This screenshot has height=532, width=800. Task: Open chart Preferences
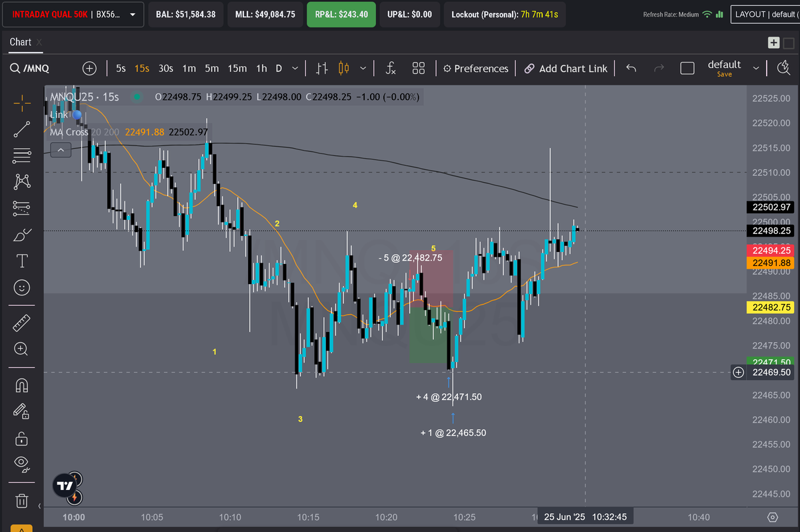pos(476,68)
